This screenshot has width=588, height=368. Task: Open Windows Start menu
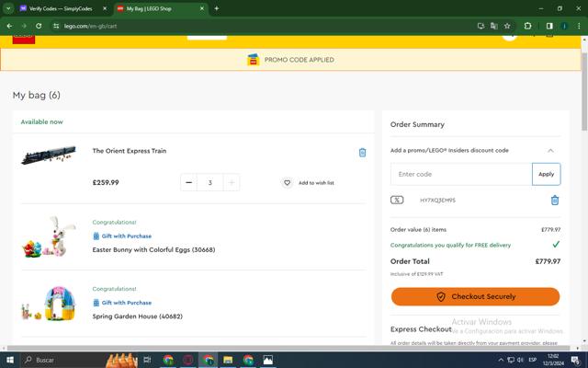[x=10, y=360]
